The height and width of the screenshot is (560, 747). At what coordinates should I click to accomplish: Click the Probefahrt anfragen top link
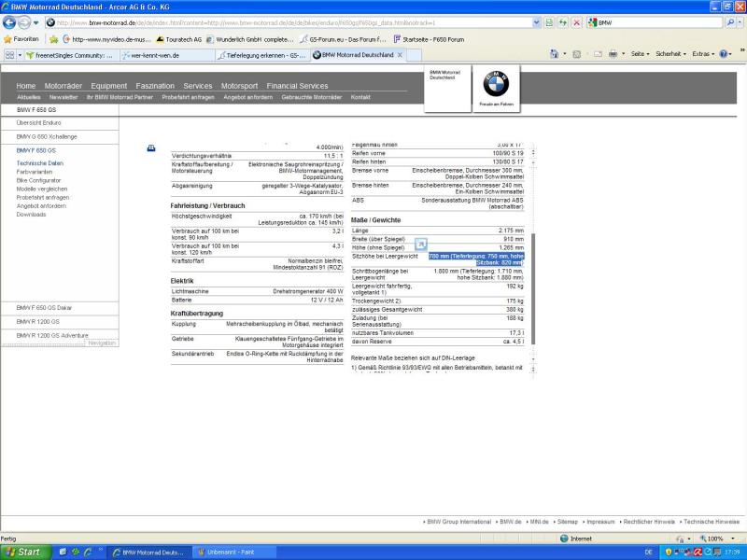pos(188,97)
